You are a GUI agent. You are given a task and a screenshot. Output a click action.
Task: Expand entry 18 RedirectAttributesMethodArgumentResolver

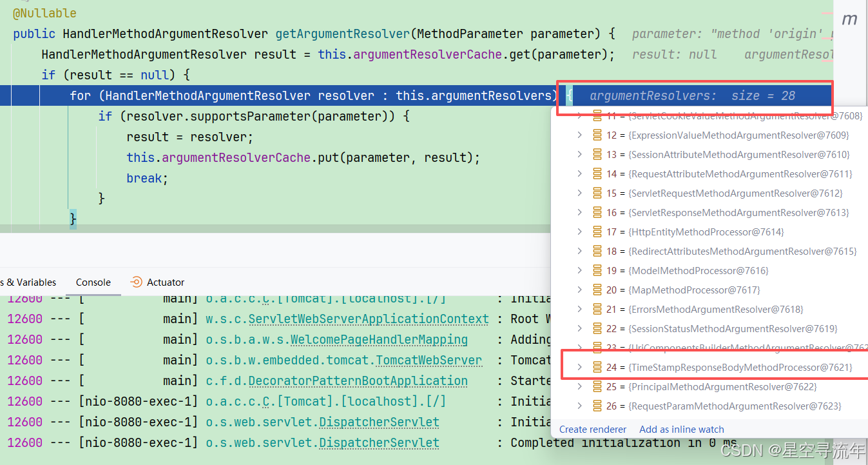point(579,251)
